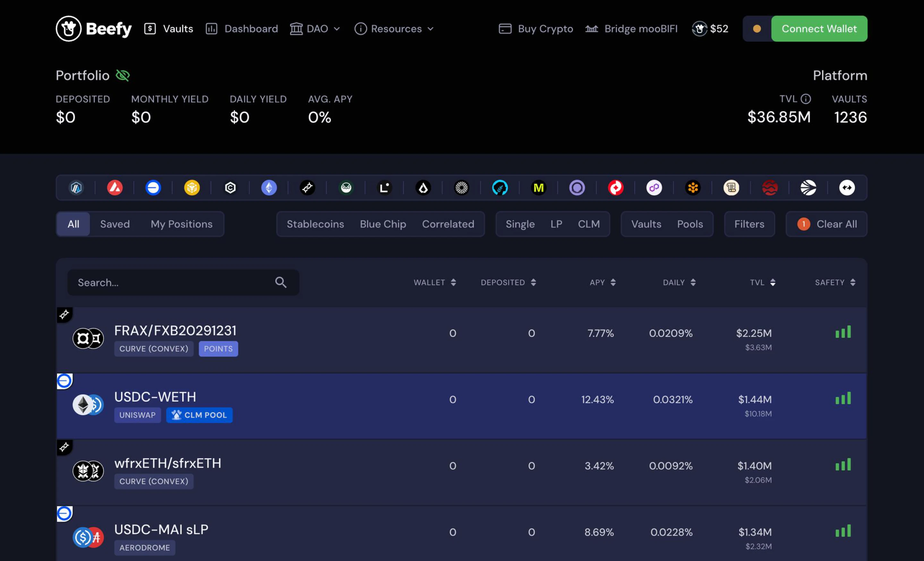
Task: Toggle theme with orange dot button
Action: [757, 29]
